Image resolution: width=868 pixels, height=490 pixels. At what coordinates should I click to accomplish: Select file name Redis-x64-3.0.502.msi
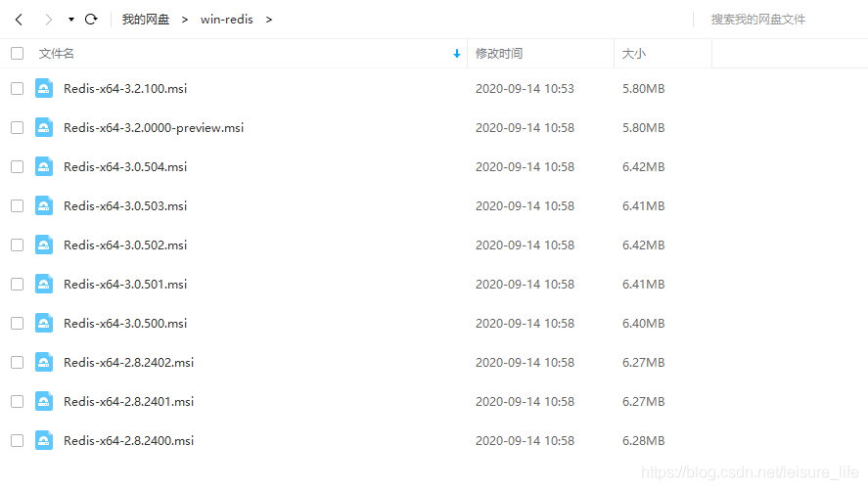coord(125,245)
